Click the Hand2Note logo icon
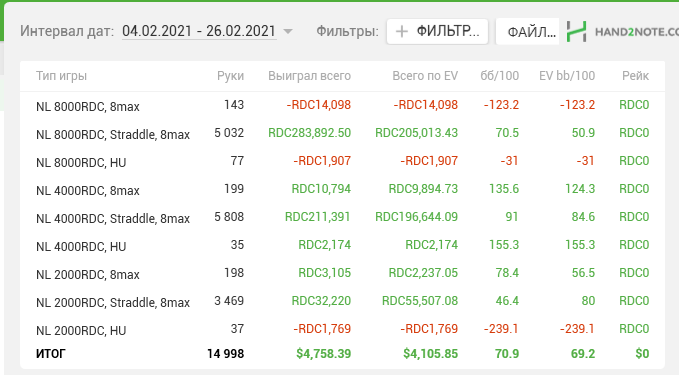The height and width of the screenshot is (375, 679). click(576, 32)
